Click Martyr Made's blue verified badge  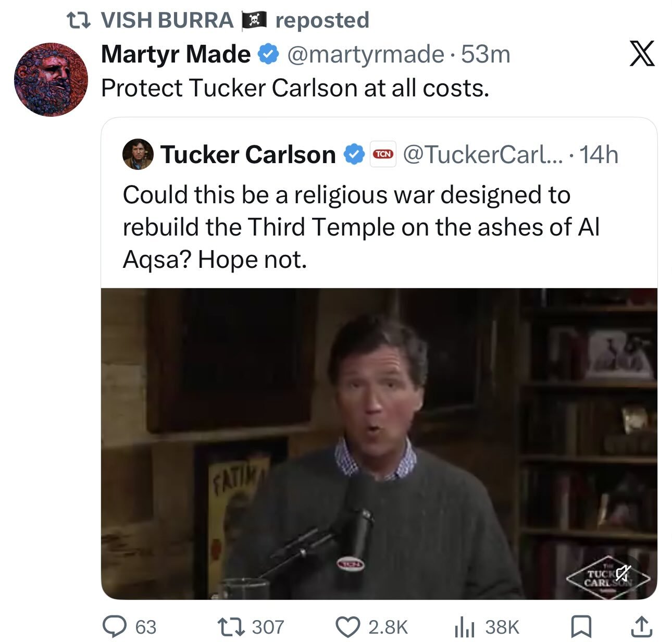click(268, 54)
